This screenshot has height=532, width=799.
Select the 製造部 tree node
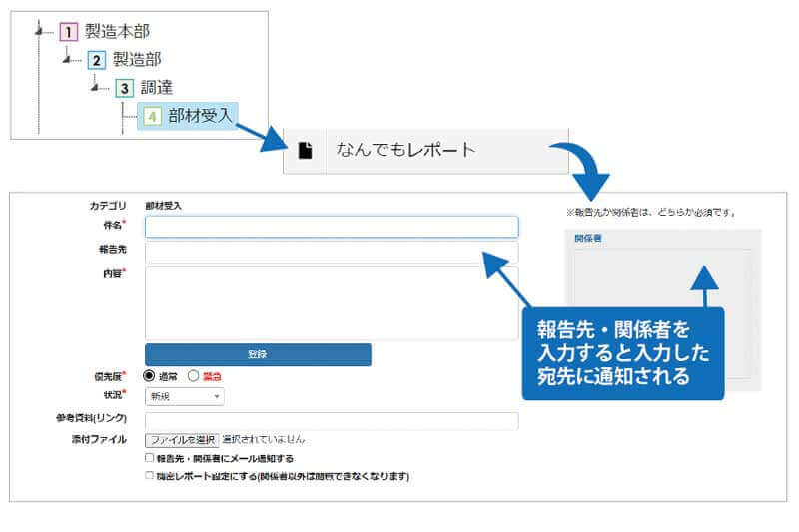137,60
